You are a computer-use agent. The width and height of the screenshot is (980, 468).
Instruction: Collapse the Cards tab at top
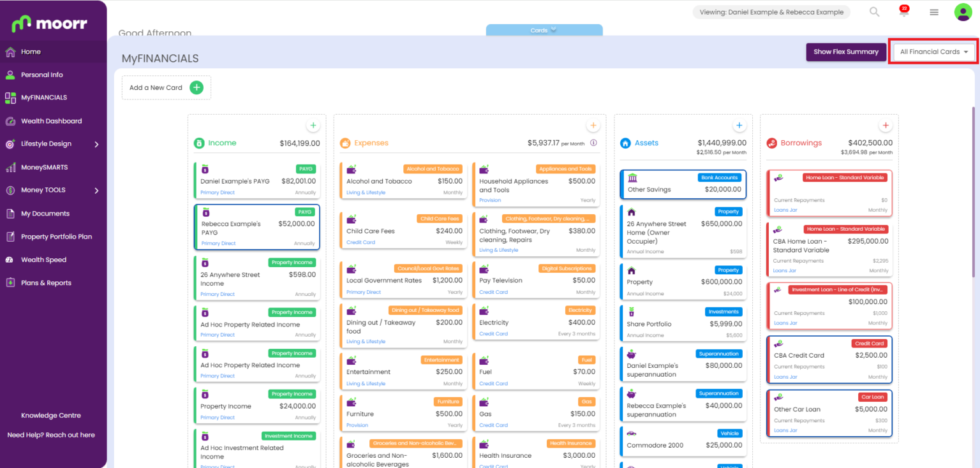pyautogui.click(x=544, y=30)
